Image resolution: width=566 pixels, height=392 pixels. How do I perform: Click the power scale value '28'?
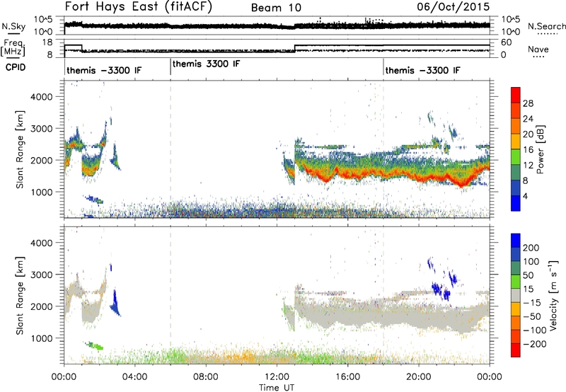(528, 103)
